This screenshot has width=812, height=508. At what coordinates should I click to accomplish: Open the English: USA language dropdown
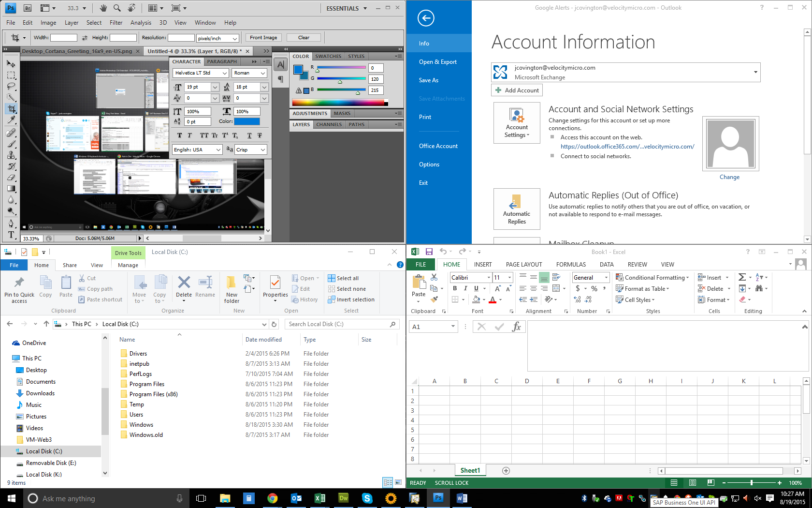pyautogui.click(x=218, y=150)
